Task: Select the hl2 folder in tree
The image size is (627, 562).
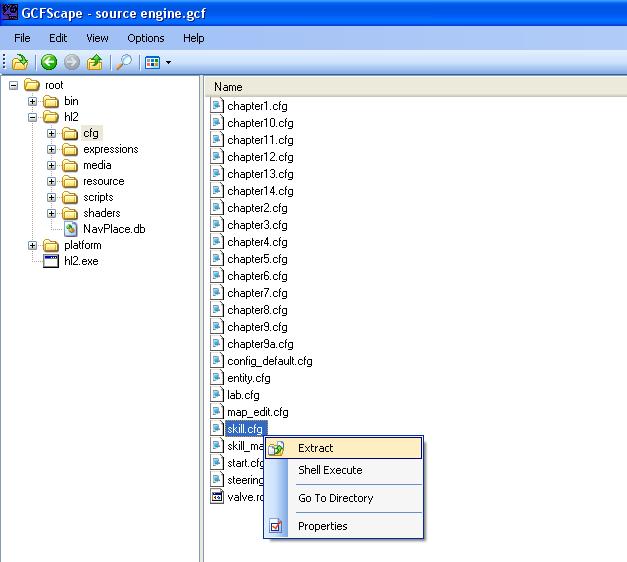Action: point(71,117)
